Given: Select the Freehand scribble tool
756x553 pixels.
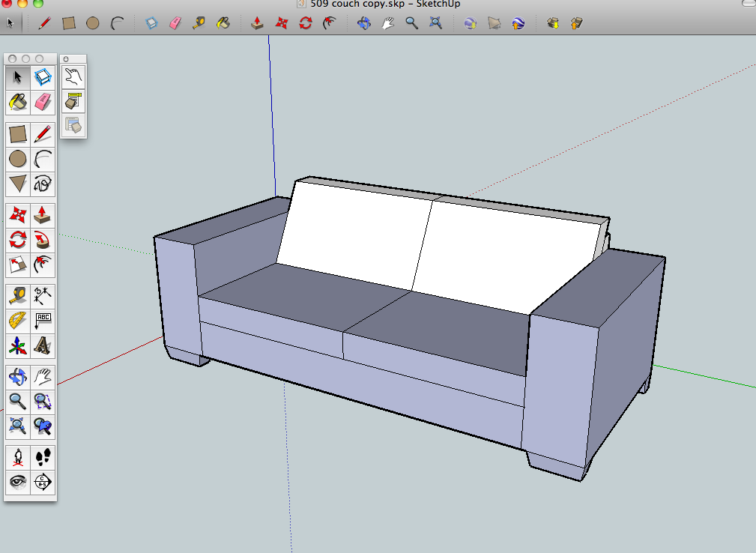Looking at the screenshot, I should [43, 184].
